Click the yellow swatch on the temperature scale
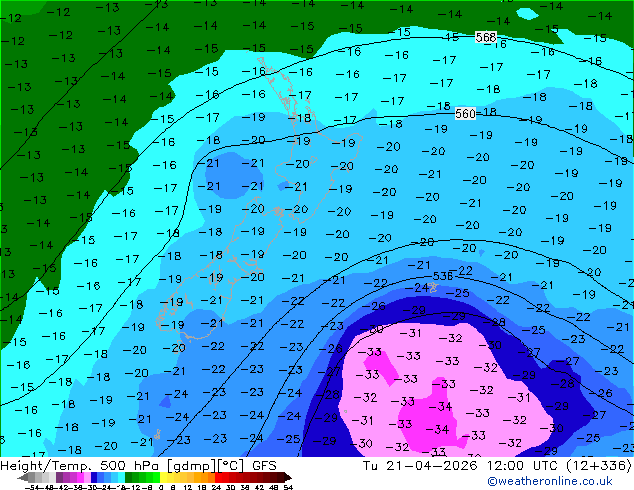This screenshot has height=490, width=634. pyautogui.click(x=163, y=478)
